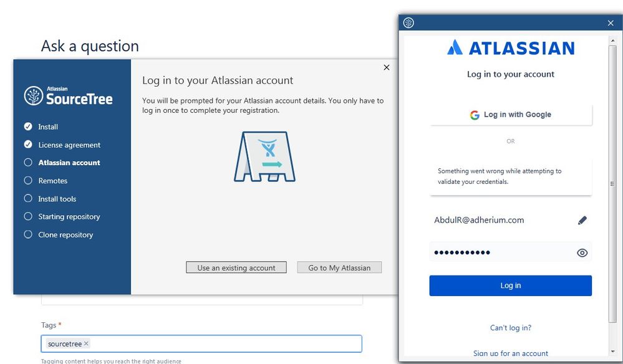The height and width of the screenshot is (364, 623).
Task: Click Log in to your account text
Action: [x=511, y=74]
